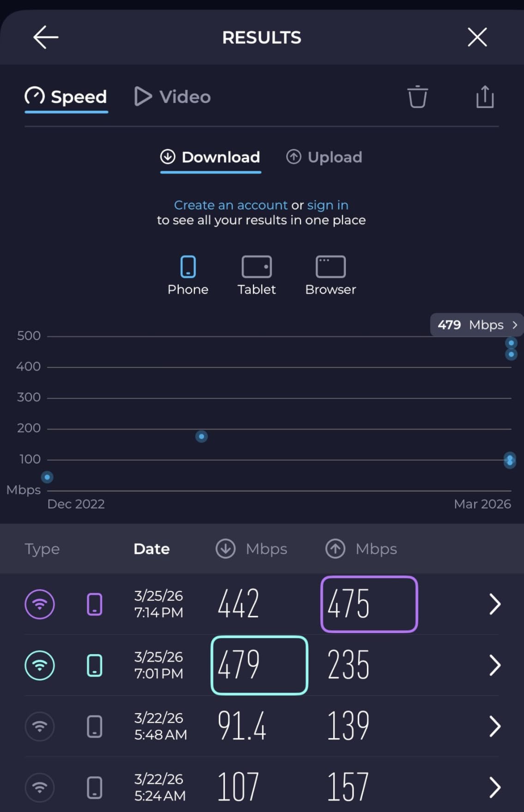Select the data point near 200 Mbps

[x=201, y=436]
